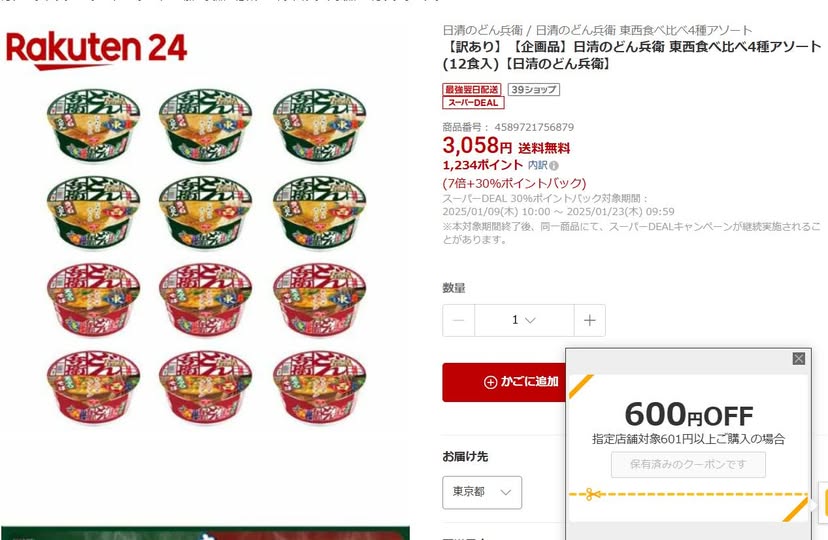Screen dimensions: 828x540
Task: Click the info icon next to 内訳
Action: pos(553,166)
